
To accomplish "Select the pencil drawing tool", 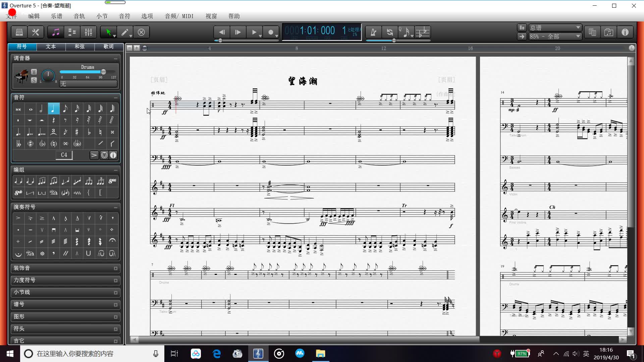I will tap(125, 32).
